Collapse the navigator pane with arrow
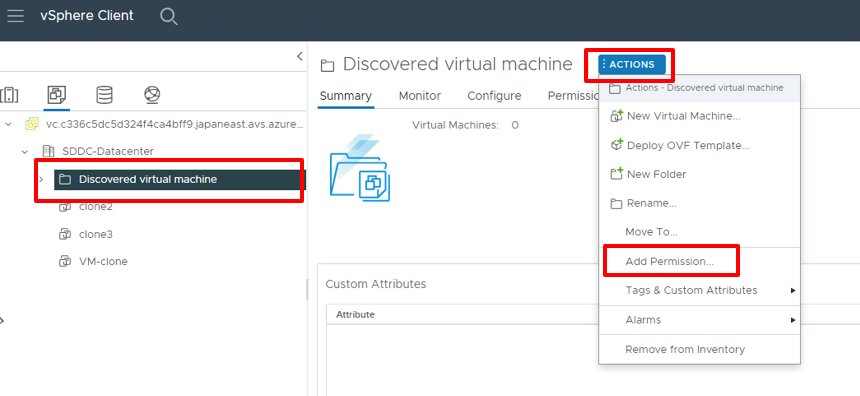This screenshot has height=396, width=860. pos(299,55)
